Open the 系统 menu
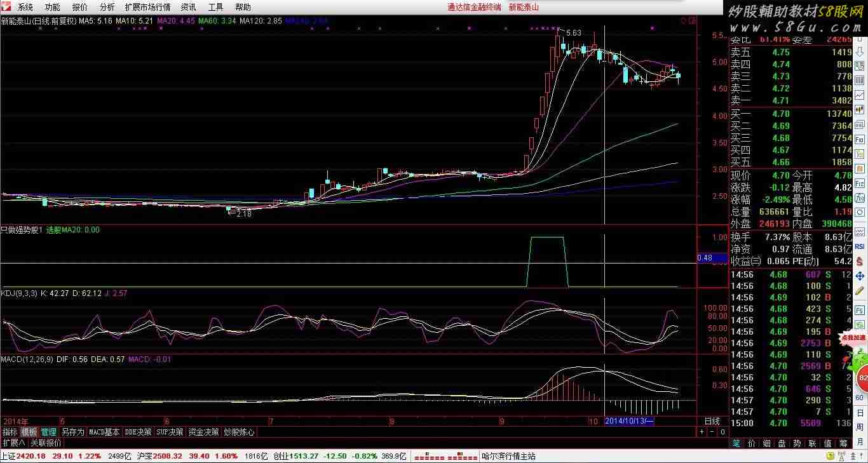 (x=25, y=7)
